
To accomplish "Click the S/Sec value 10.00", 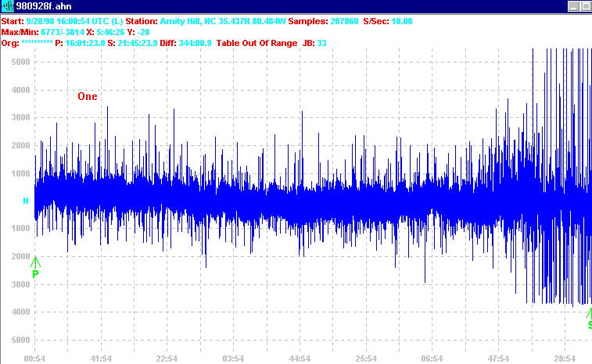I will tap(402, 21).
